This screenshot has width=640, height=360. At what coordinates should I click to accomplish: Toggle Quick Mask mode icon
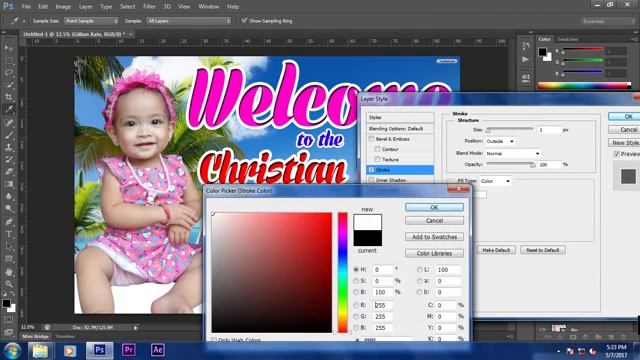tap(9, 320)
